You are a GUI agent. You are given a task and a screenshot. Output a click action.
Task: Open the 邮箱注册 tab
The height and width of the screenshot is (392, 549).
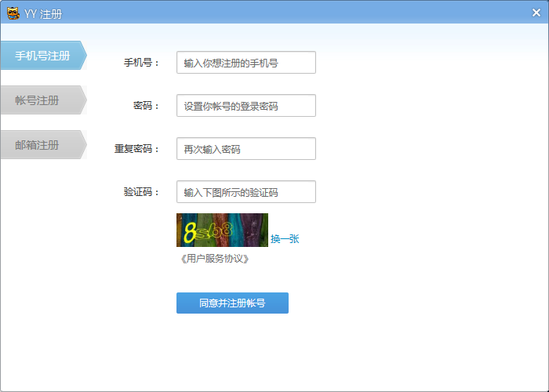click(43, 145)
